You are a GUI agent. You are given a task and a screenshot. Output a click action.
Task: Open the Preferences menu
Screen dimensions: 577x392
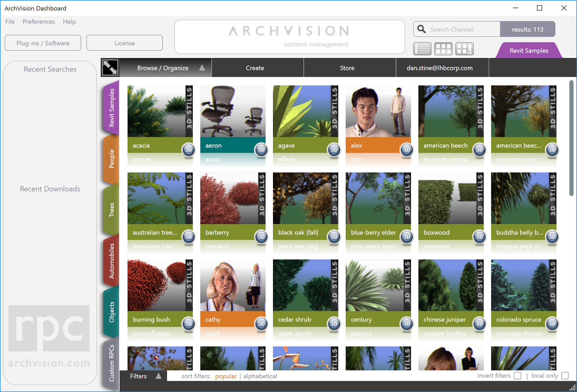[39, 22]
